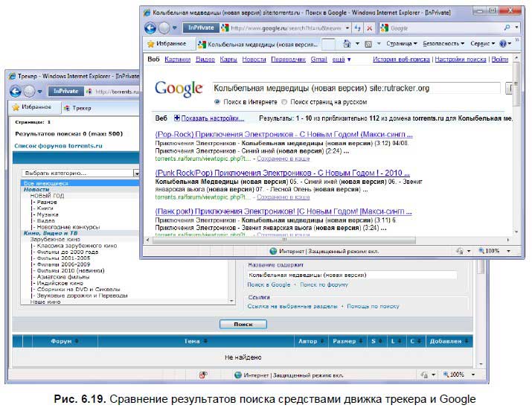Open Новости in Google navigation

click(x=254, y=60)
